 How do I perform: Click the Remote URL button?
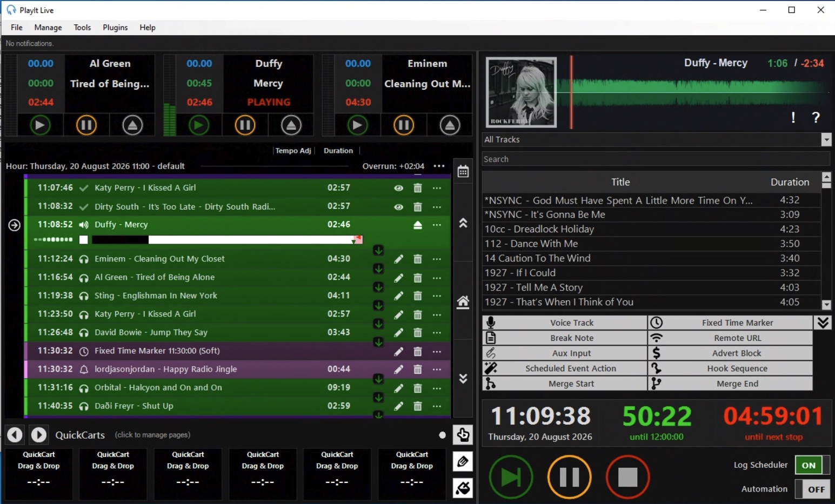[x=730, y=338]
